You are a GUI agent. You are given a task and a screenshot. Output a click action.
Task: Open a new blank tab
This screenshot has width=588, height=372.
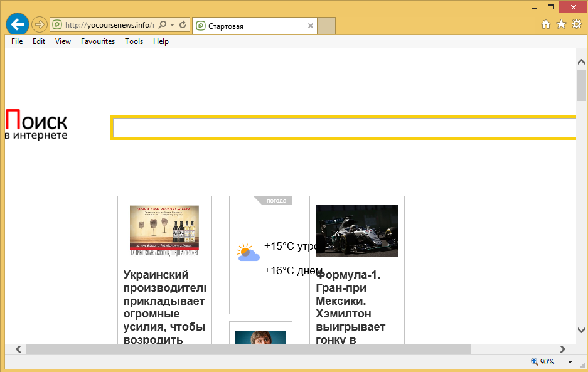pos(326,26)
